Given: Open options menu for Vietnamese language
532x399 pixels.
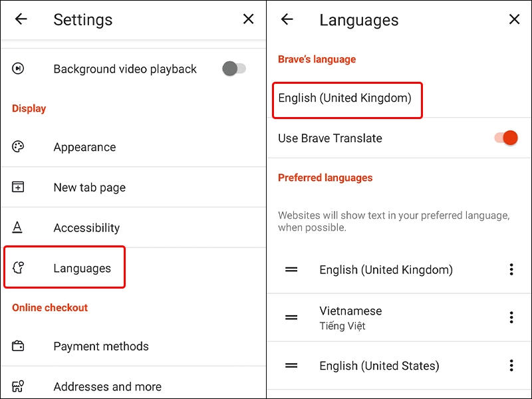Looking at the screenshot, I should pyautogui.click(x=511, y=317).
